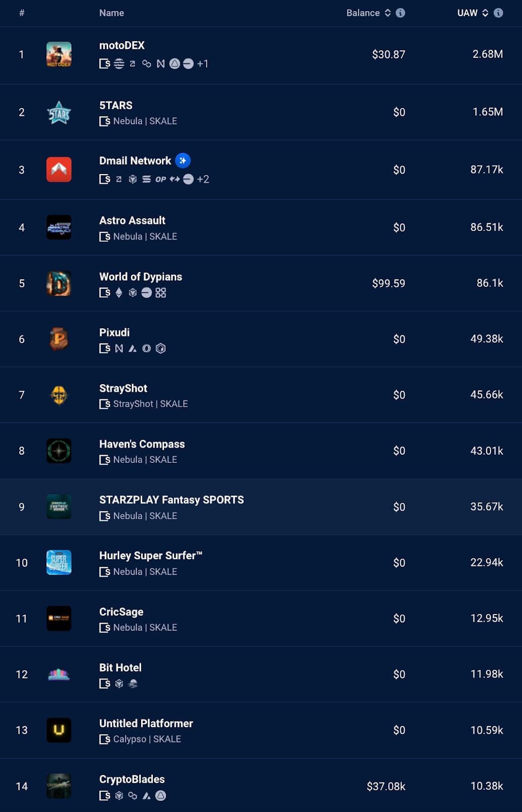Screen dimensions: 522x812
Task: Click the 5TARS star logo icon
Action: coord(59,112)
